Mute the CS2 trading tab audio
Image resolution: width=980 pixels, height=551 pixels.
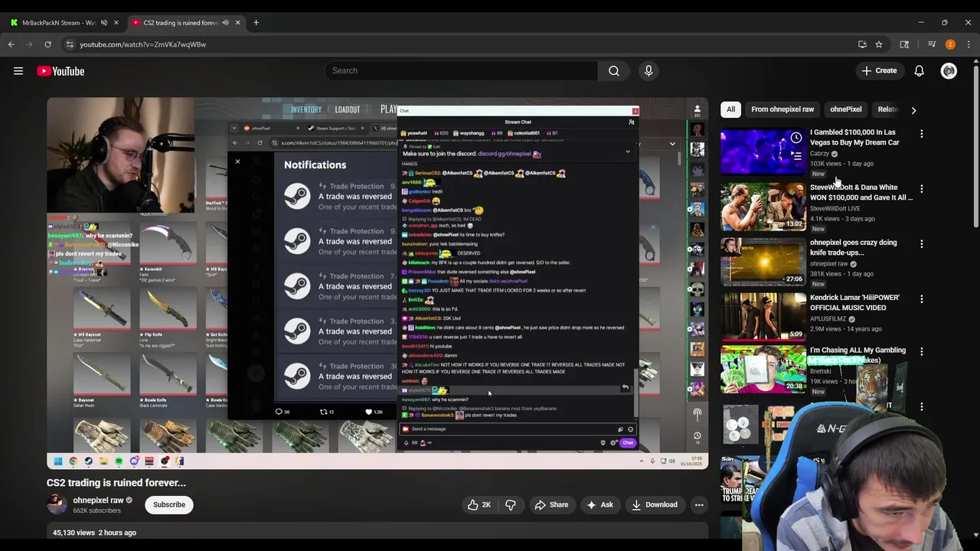[225, 23]
